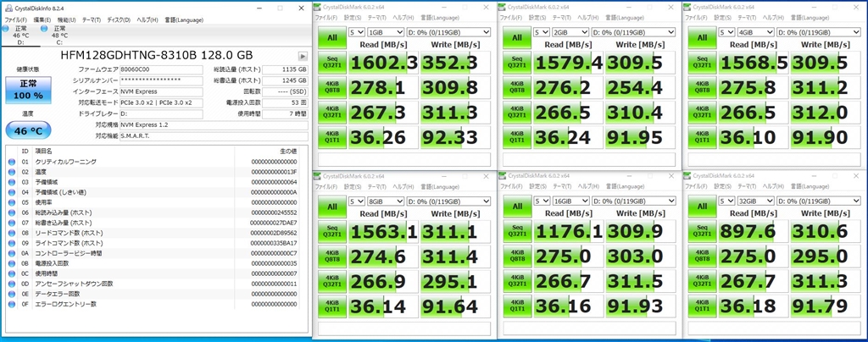Run Seq Q32T1 test in the 16GiB window

click(516, 231)
